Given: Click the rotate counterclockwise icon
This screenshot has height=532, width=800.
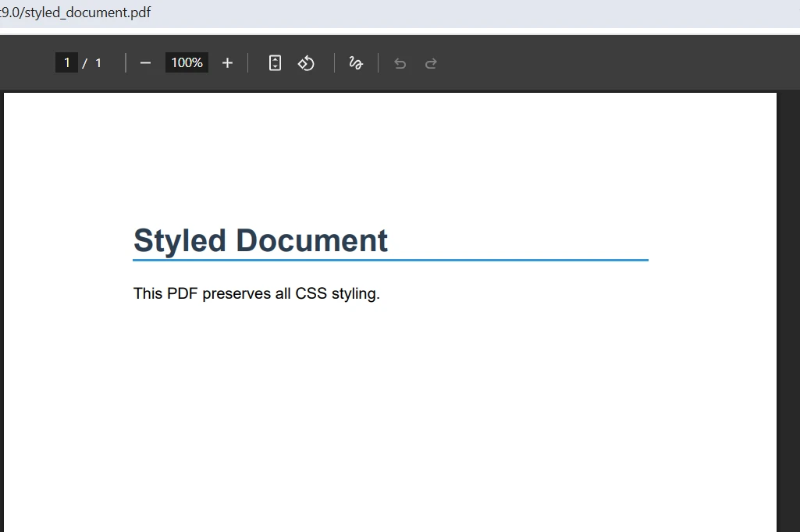Looking at the screenshot, I should tap(305, 62).
